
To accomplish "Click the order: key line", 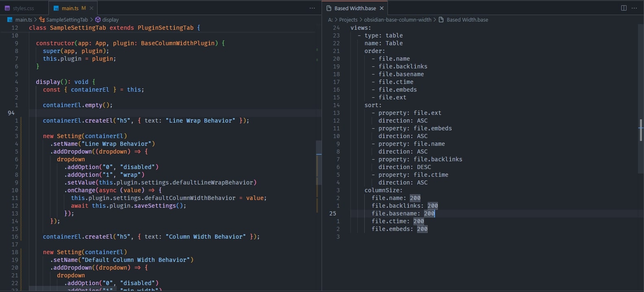I will click(x=374, y=51).
